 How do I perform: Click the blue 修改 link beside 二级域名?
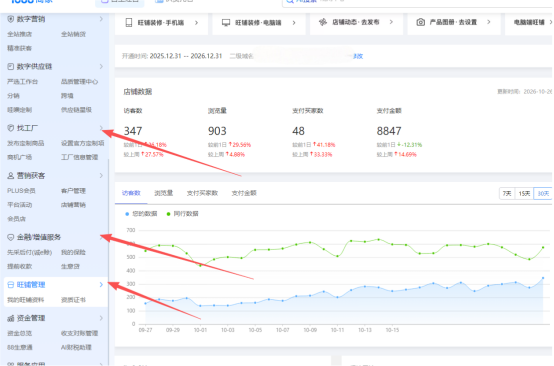pyautogui.click(x=358, y=56)
